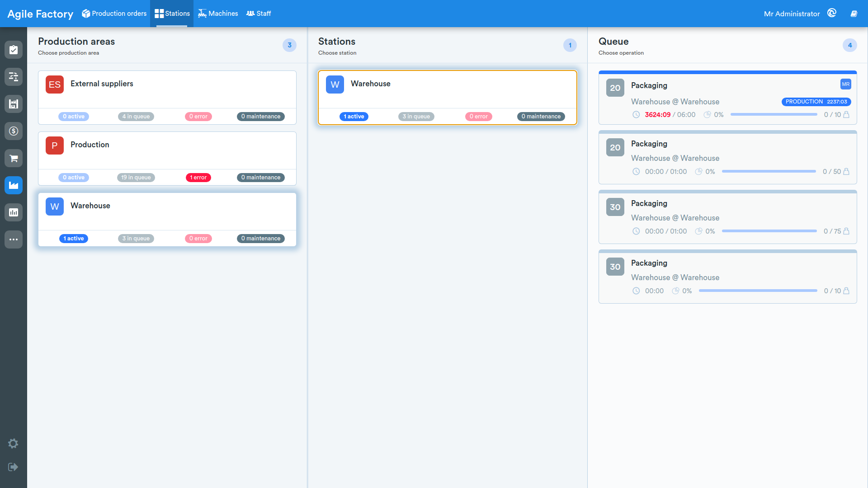The width and height of the screenshot is (868, 488).
Task: Open Production orders tab
Action: (x=114, y=14)
